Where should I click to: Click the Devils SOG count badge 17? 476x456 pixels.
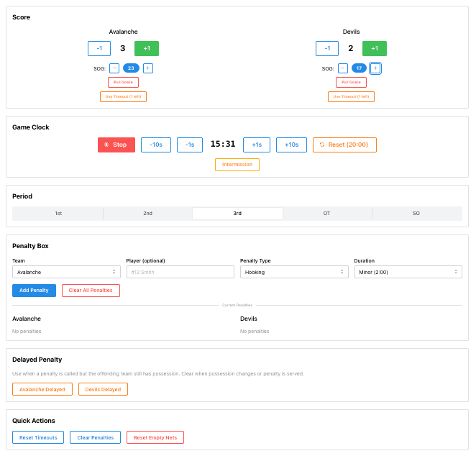[359, 68]
